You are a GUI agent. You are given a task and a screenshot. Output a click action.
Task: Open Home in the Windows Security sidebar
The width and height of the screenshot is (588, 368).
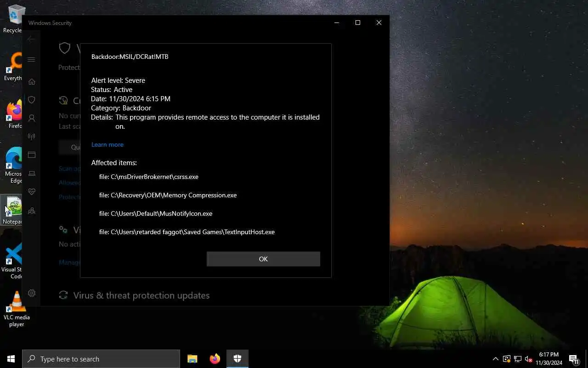[32, 82]
